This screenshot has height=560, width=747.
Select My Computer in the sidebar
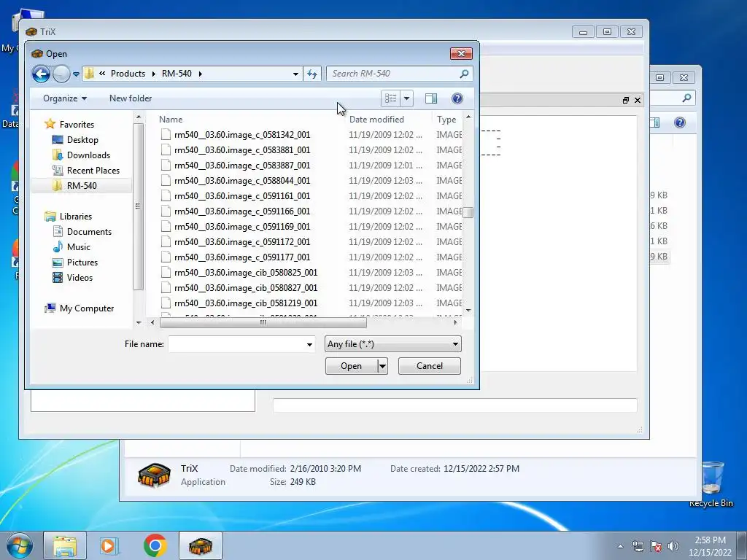click(87, 308)
